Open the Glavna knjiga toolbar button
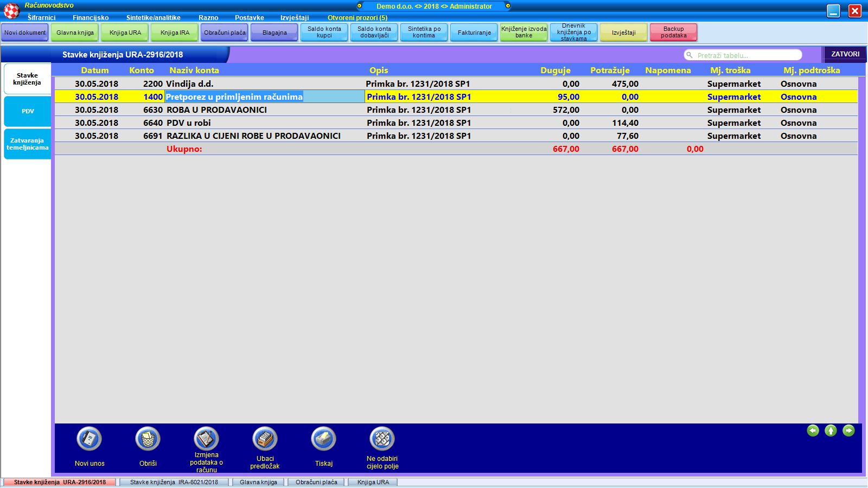The image size is (868, 488). pyautogui.click(x=75, y=33)
